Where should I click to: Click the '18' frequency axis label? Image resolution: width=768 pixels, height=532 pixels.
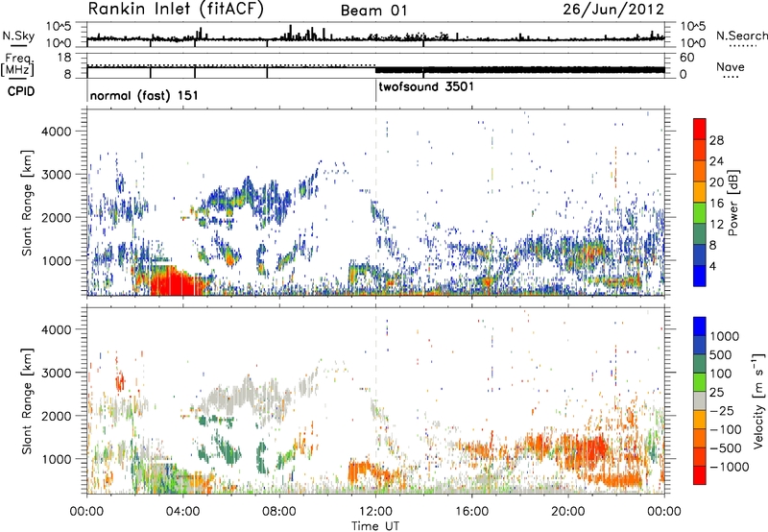point(64,58)
